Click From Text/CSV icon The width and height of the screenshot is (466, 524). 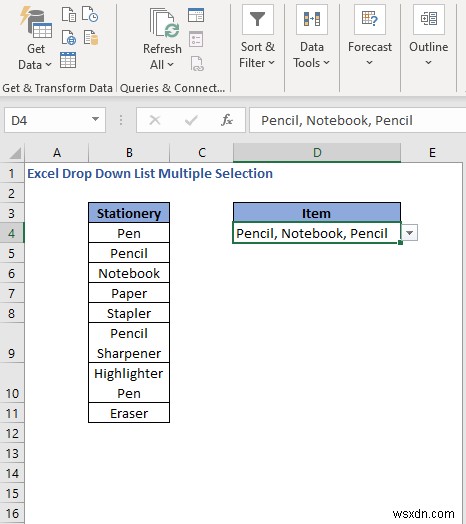(x=69, y=15)
